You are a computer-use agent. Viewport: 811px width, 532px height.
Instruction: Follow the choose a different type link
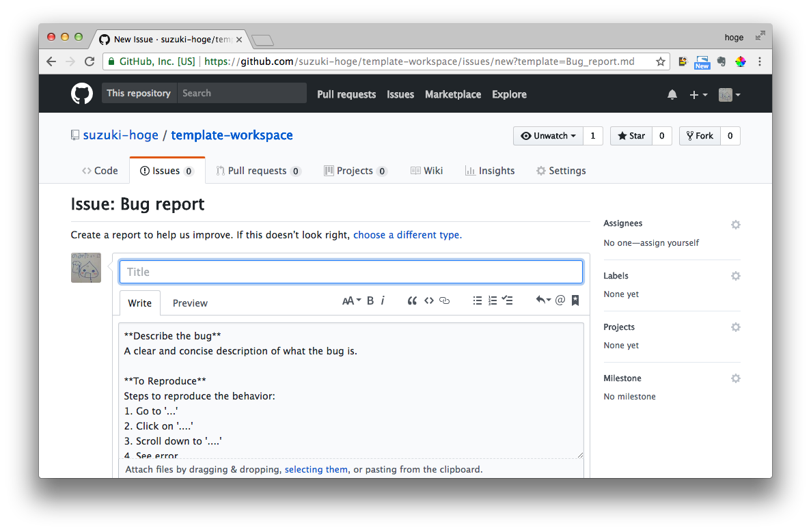(x=407, y=234)
